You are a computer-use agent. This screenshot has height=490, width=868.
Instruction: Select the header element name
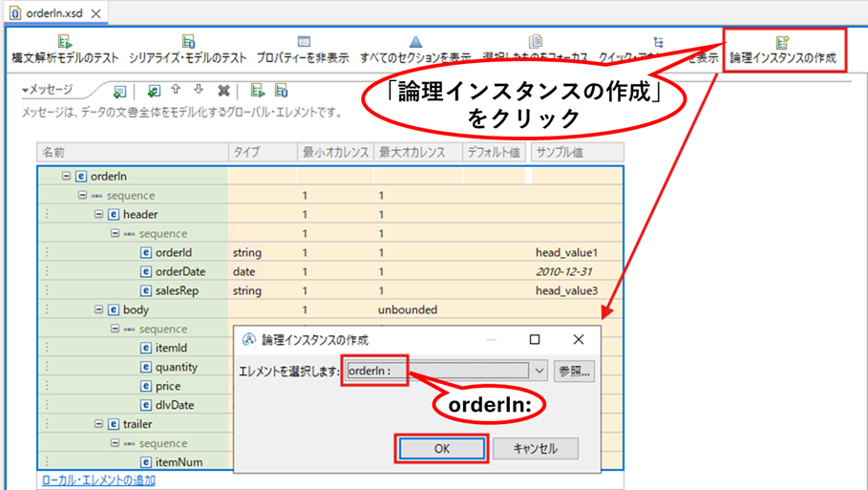point(140,214)
